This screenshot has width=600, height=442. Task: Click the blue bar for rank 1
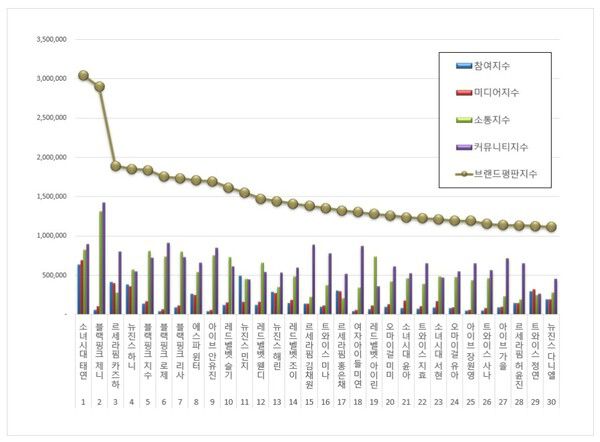[x=79, y=290]
